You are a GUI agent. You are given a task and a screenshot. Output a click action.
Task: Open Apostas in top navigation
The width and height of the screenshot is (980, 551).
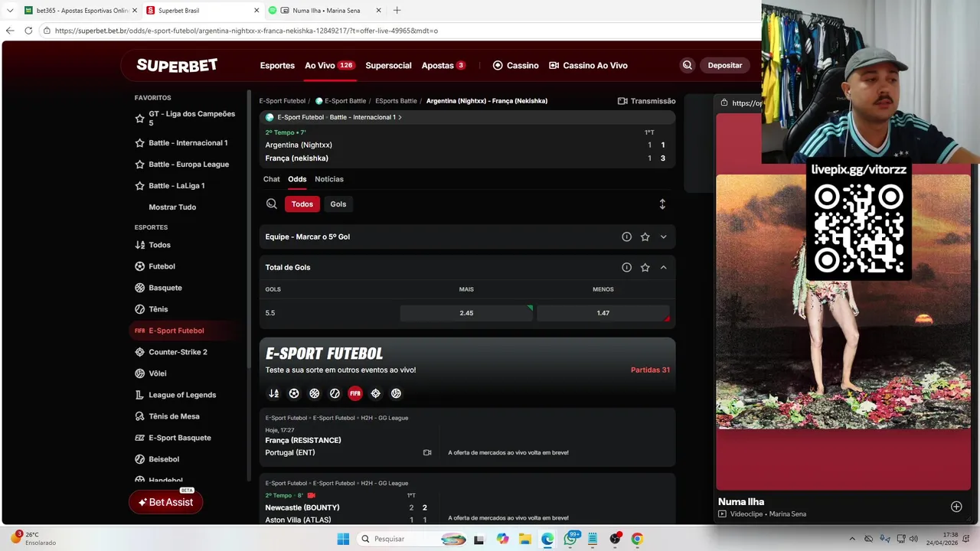(443, 65)
